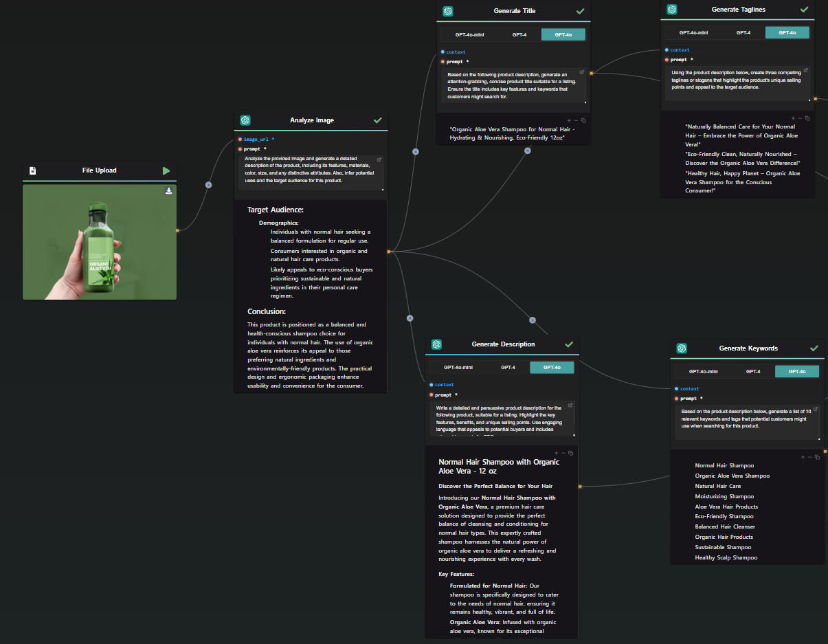Click the green checkmark on Generate Keywords node
The width and height of the screenshot is (828, 644).
click(x=814, y=348)
